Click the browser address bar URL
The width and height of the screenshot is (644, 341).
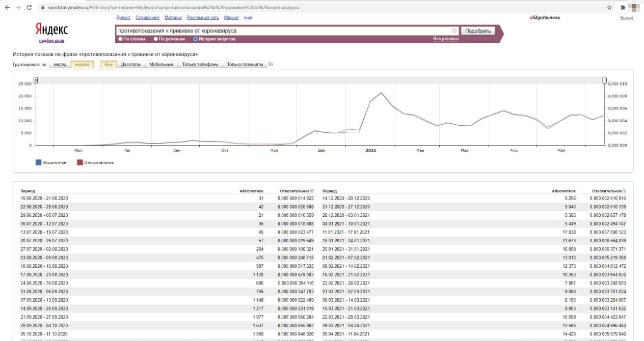coord(173,8)
